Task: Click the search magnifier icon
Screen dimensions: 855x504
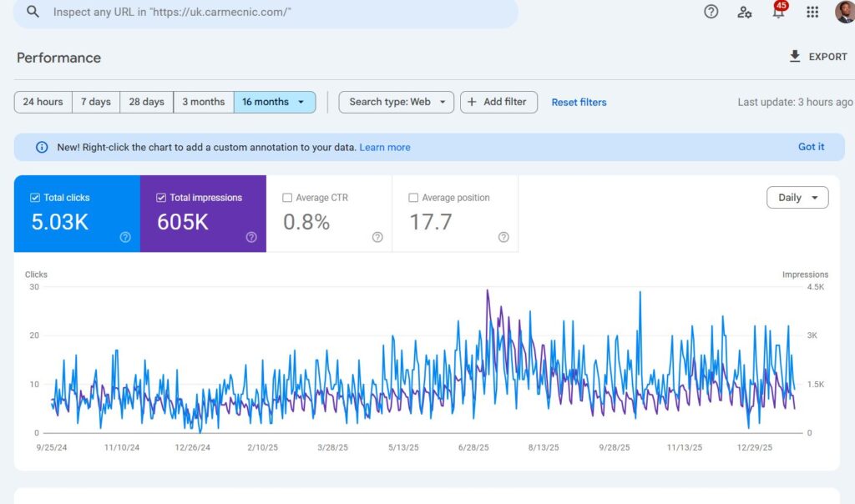Action: coord(33,13)
